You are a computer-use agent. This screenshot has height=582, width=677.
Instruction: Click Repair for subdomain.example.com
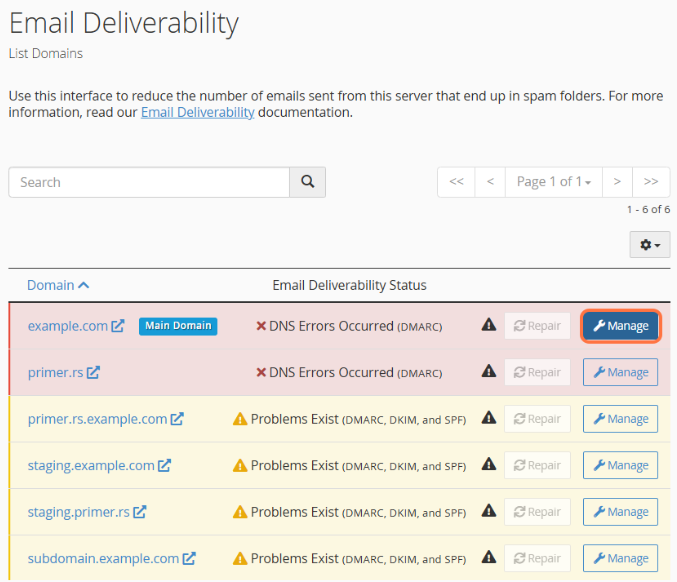click(x=537, y=558)
